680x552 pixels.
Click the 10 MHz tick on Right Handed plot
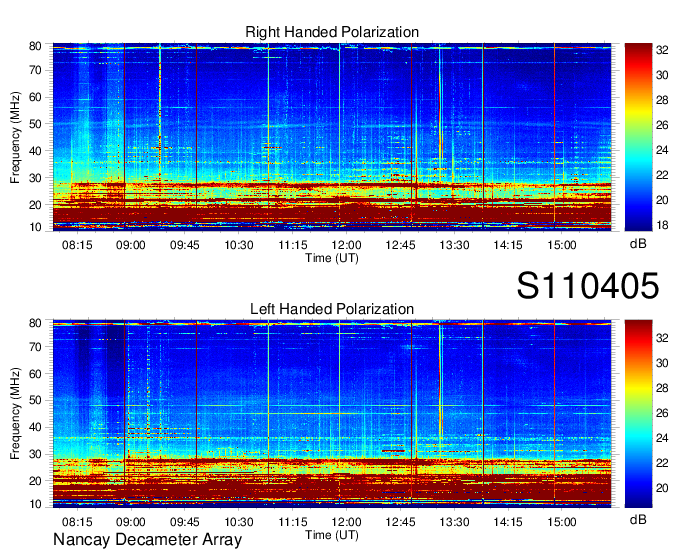(x=35, y=227)
